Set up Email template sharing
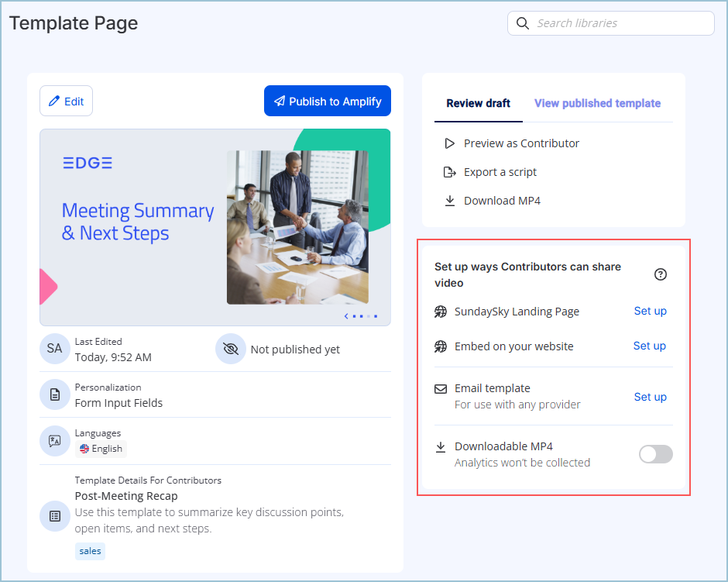Image resolution: width=728 pixels, height=582 pixels. [x=650, y=397]
